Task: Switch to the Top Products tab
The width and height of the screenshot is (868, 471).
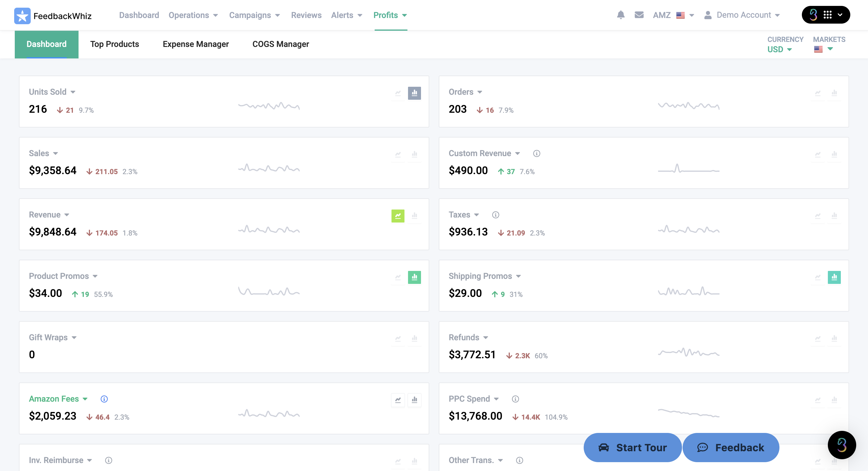Action: coord(115,44)
